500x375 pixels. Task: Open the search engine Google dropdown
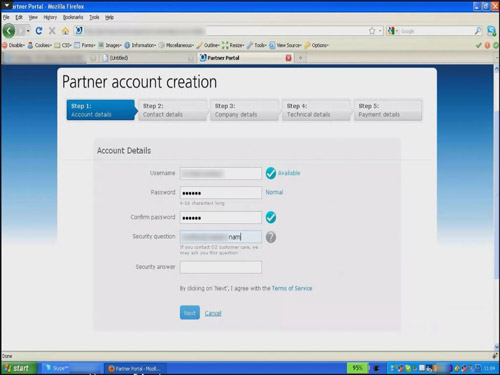[x=392, y=31]
